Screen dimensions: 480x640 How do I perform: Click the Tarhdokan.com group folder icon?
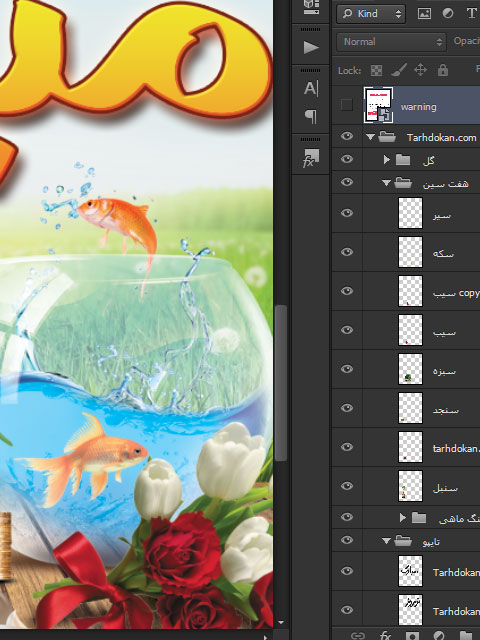tap(387, 137)
